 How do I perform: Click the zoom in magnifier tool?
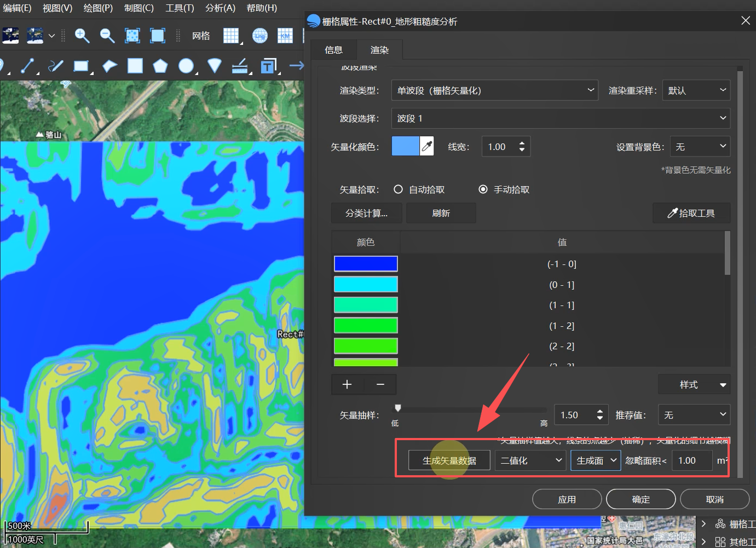point(82,36)
